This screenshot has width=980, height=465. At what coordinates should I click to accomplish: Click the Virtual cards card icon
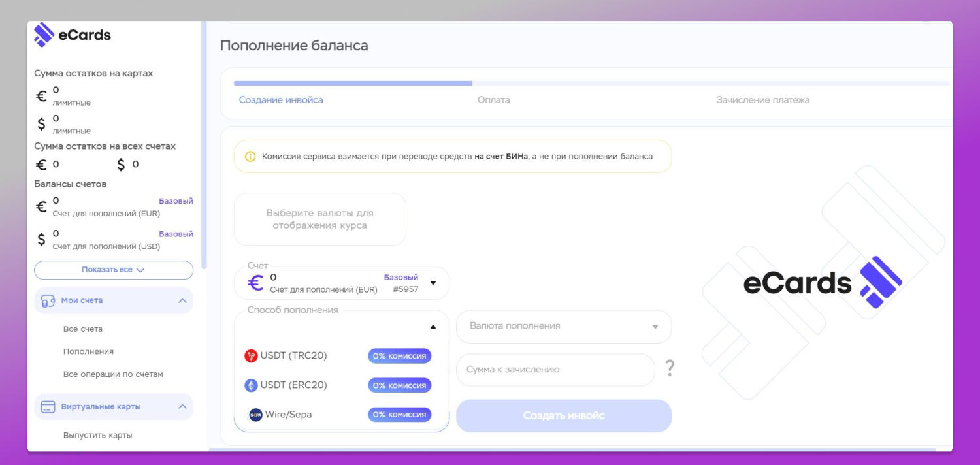[x=48, y=407]
